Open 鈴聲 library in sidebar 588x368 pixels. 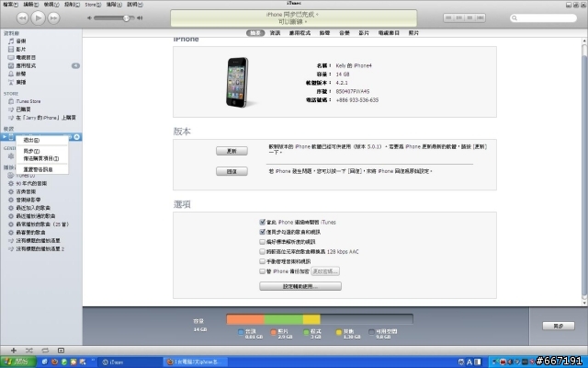point(21,74)
